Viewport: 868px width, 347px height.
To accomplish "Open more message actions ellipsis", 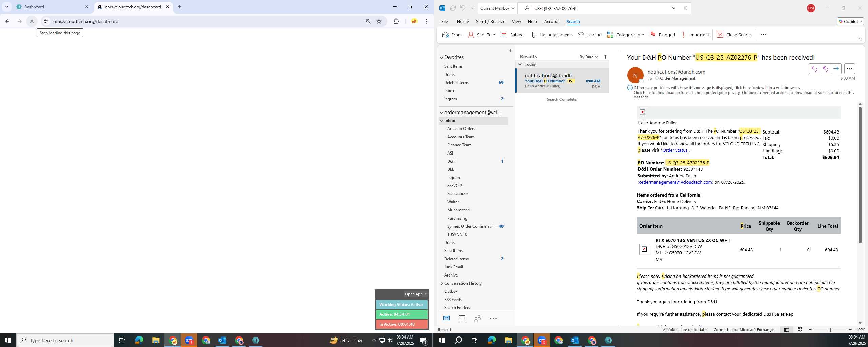I will [x=849, y=69].
